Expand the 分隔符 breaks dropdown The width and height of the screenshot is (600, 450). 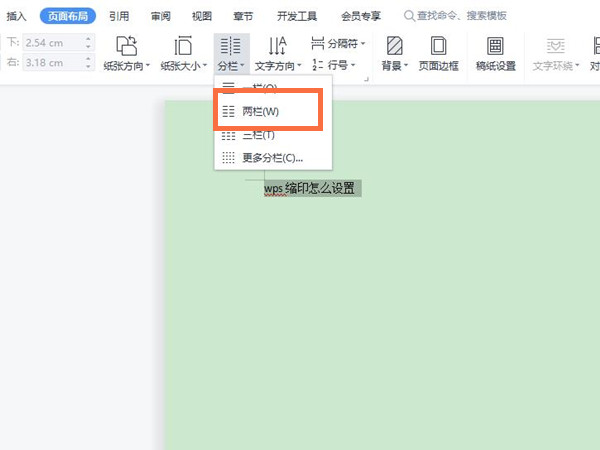[338, 44]
